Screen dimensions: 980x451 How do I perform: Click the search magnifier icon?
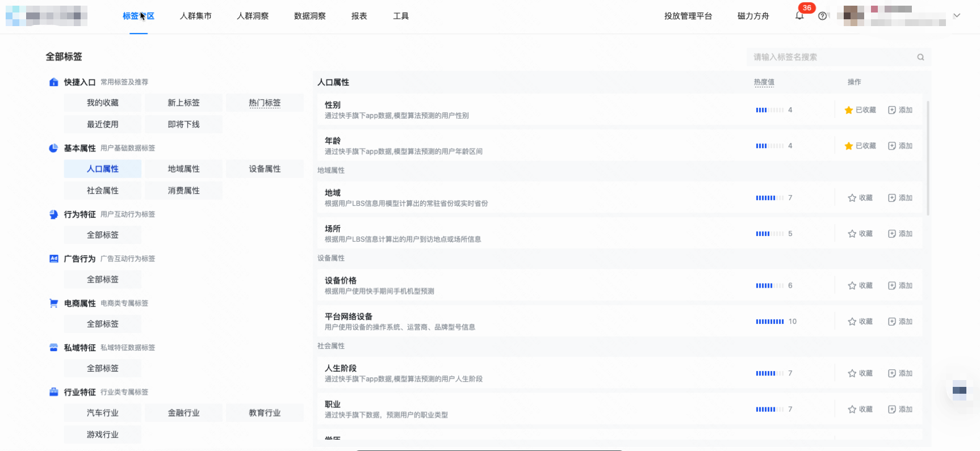pos(920,57)
